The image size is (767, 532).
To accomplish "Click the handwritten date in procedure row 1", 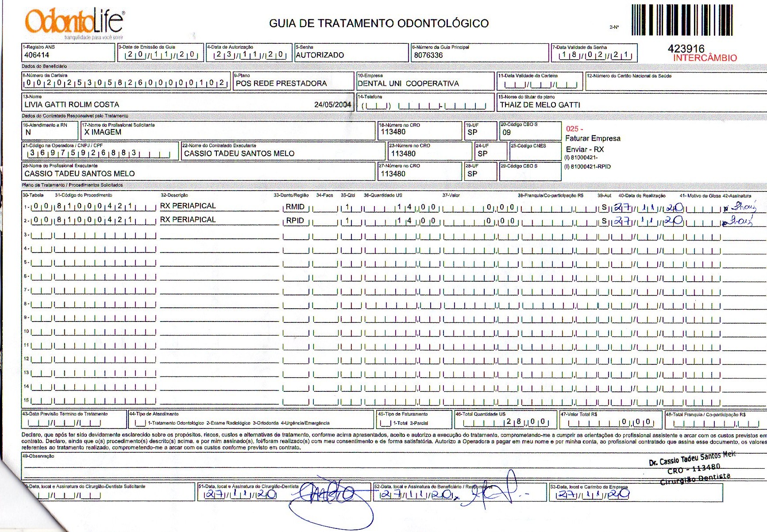I will coord(649,207).
